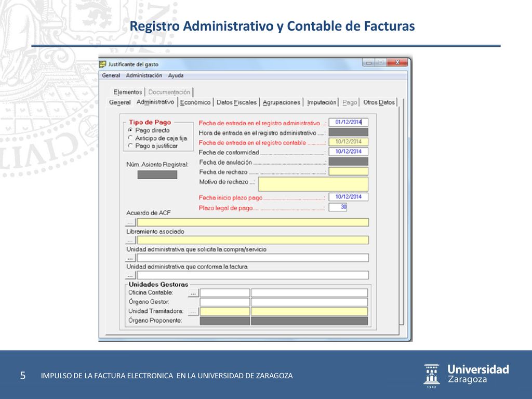Image resolution: width=532 pixels, height=399 pixels.
Task: Click the Libramiento asociado text field
Action: point(253,240)
